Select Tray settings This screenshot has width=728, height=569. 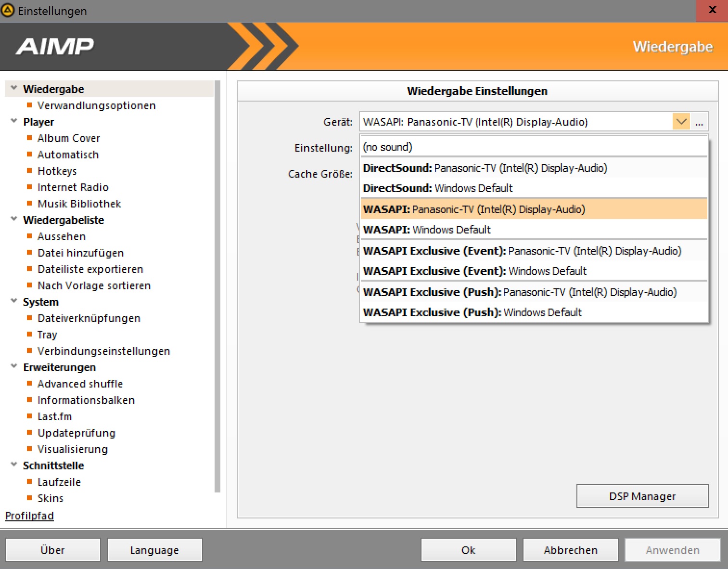click(47, 335)
